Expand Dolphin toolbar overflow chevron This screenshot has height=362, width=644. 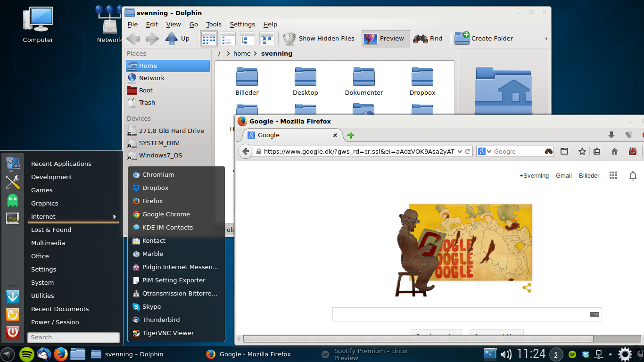click(546, 39)
